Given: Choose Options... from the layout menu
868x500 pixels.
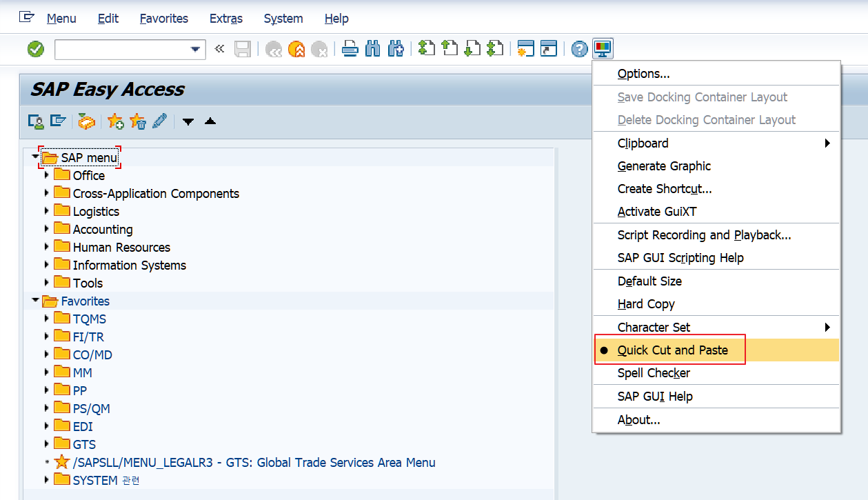Looking at the screenshot, I should [716, 74].
